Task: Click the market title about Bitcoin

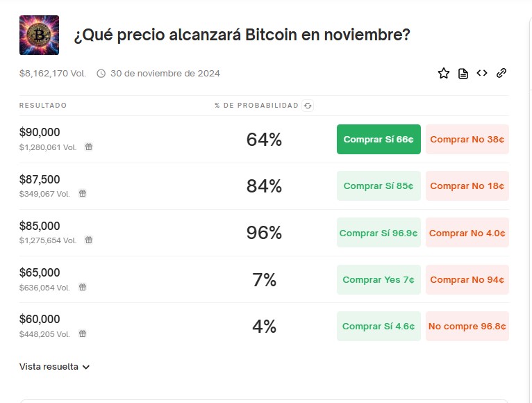Action: point(242,35)
